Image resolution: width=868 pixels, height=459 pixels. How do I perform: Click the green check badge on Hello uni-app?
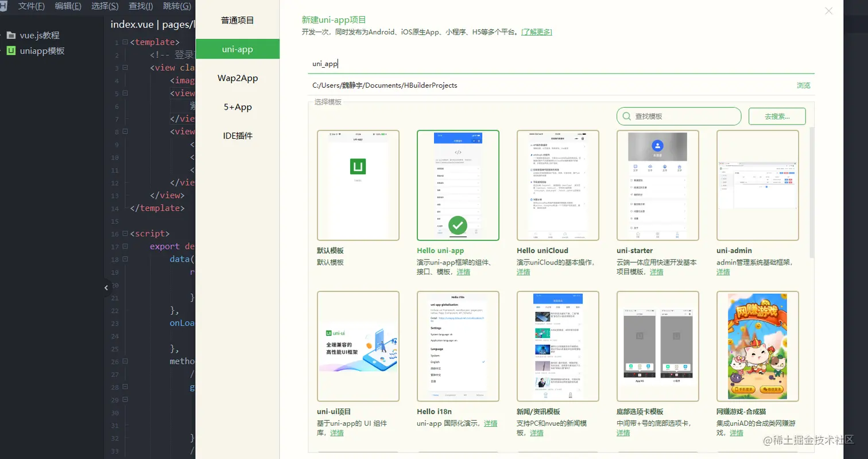tap(457, 226)
